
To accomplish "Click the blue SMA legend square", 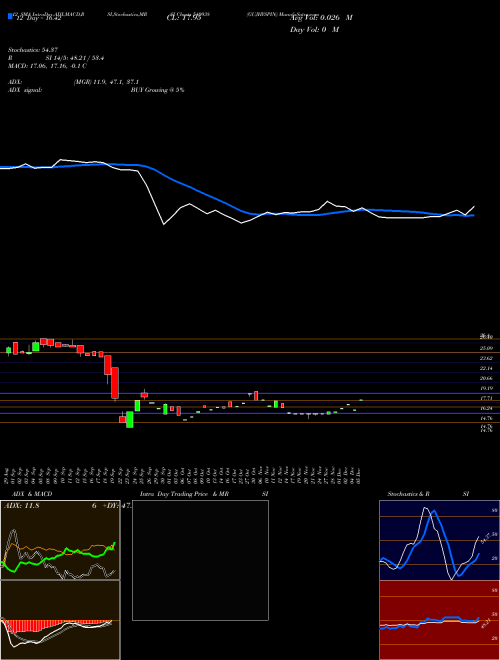I will [x=11, y=17].
